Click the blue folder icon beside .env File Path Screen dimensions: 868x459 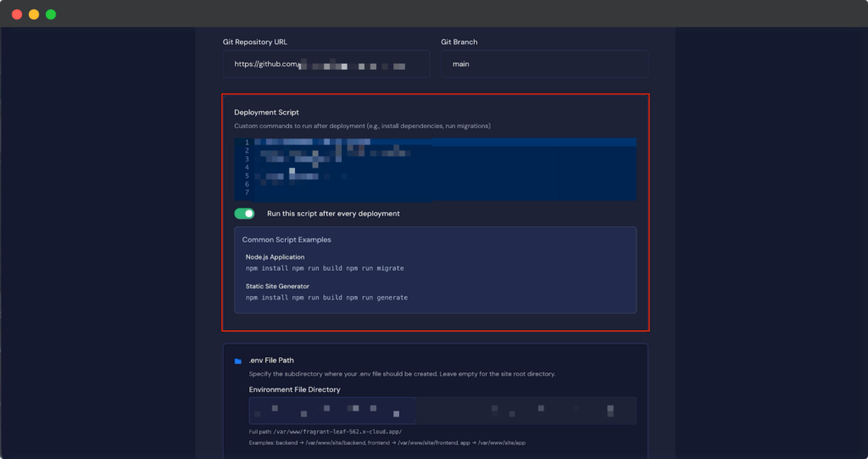238,361
